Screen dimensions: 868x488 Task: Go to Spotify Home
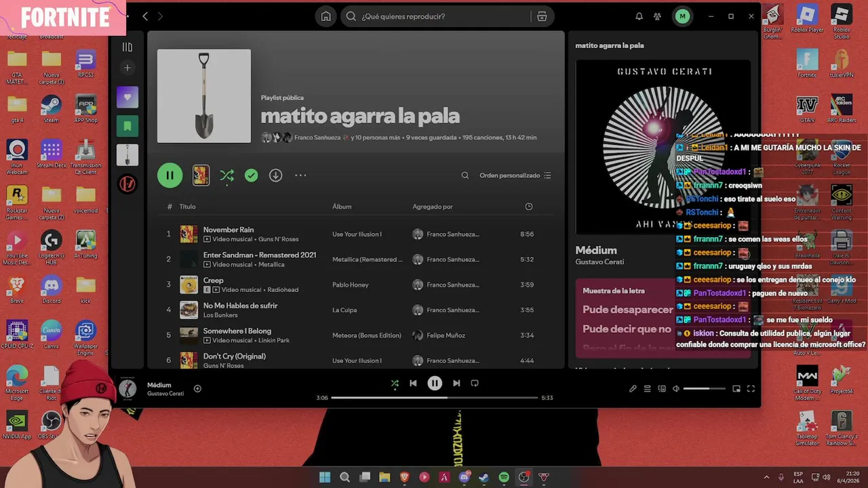(326, 16)
